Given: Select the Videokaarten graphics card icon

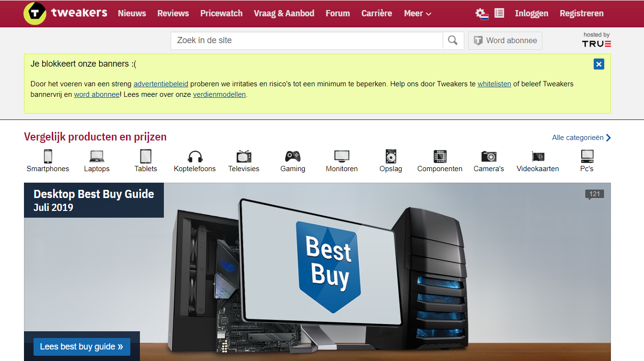Looking at the screenshot, I should pos(538,156).
